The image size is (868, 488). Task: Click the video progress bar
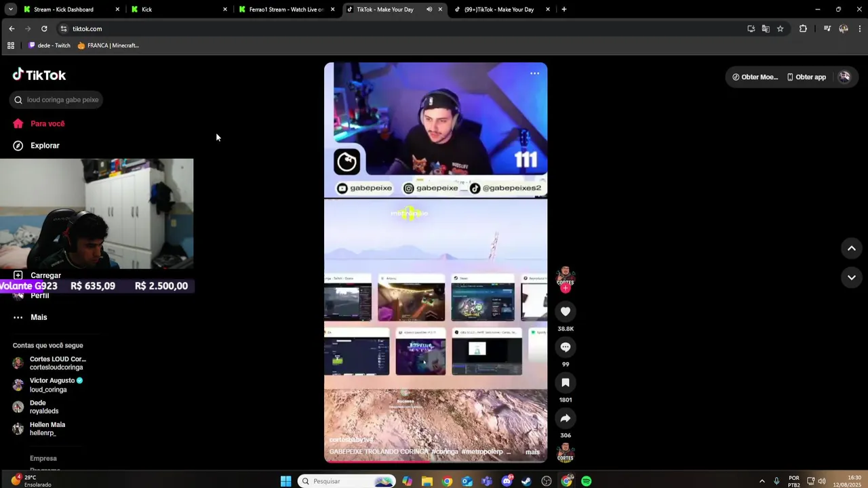435,462
